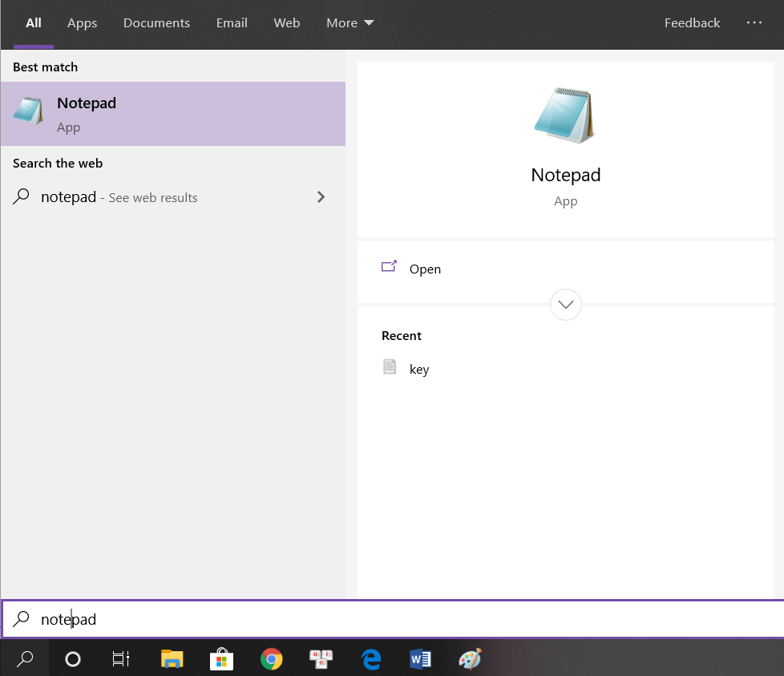The image size is (784, 676).
Task: Click inside the search box containing notepad
Action: pos(393,619)
